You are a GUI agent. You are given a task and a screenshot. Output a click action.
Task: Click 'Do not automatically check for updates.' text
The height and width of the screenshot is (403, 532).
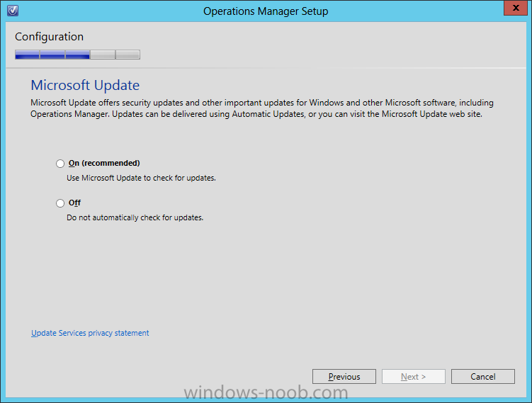tap(135, 217)
